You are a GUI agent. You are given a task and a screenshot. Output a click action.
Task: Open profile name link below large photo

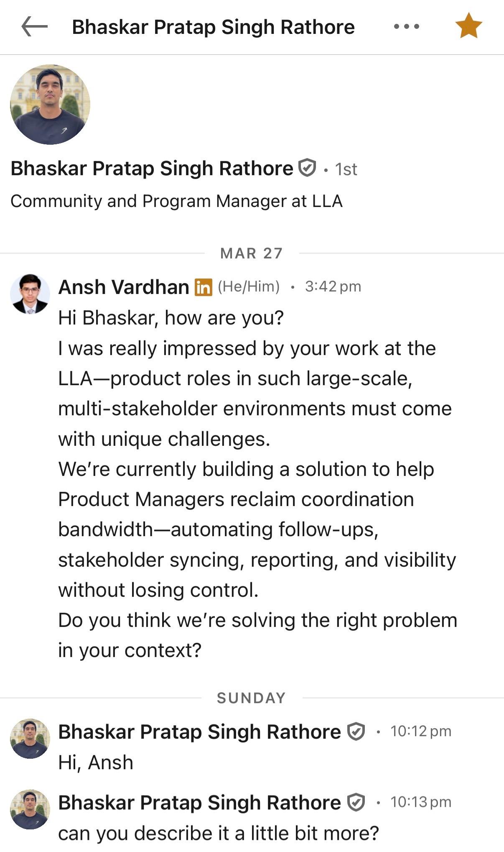tap(152, 169)
